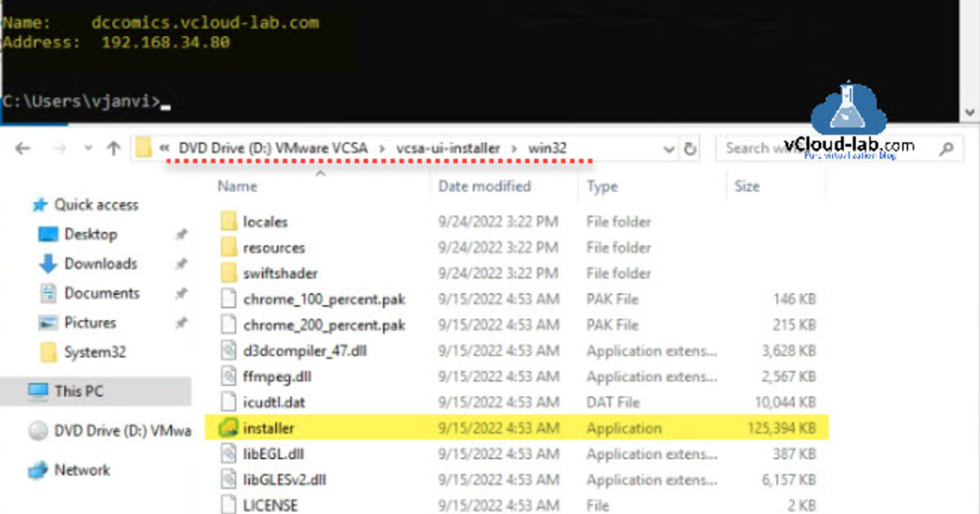Unpin Downloads using its pin icon

pyautogui.click(x=181, y=264)
